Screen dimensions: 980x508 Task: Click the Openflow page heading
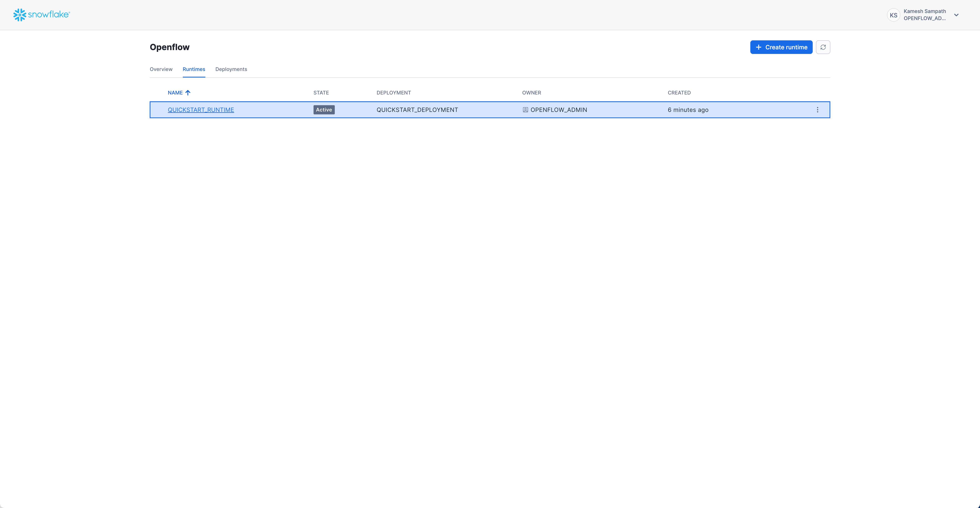click(x=169, y=47)
